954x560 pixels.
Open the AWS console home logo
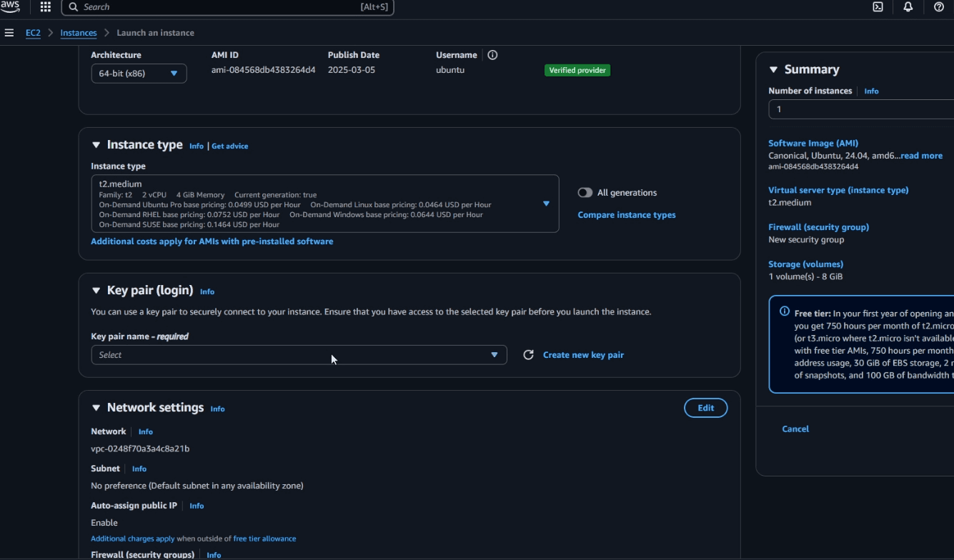coord(11,7)
